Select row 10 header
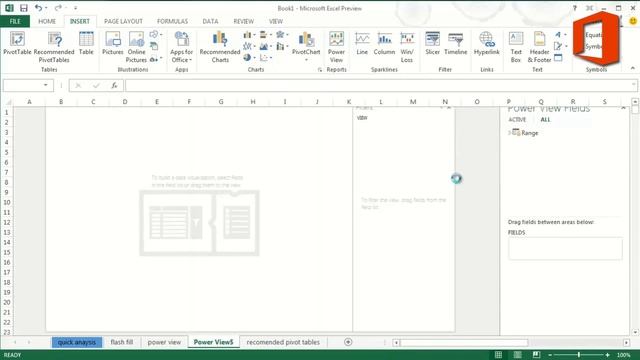 [7, 202]
